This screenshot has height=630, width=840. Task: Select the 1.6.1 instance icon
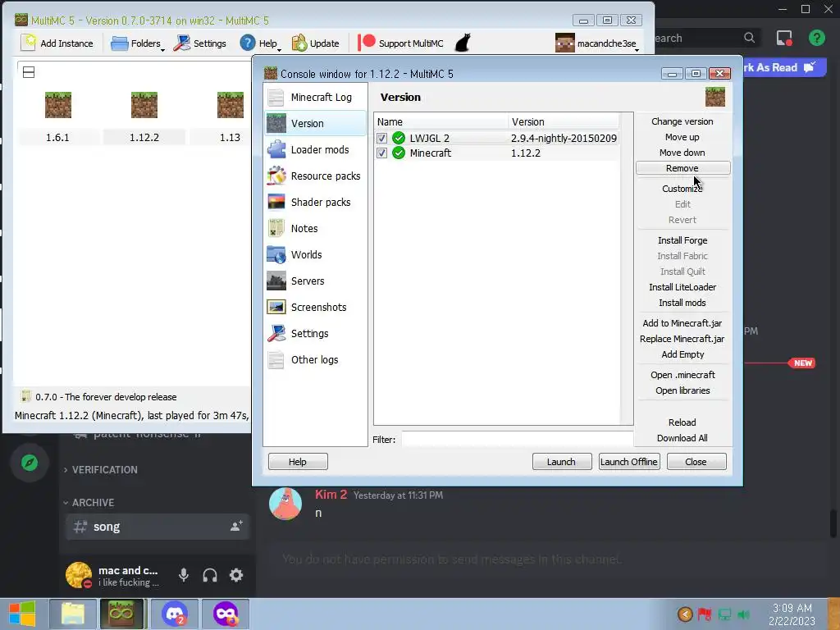[58, 105]
